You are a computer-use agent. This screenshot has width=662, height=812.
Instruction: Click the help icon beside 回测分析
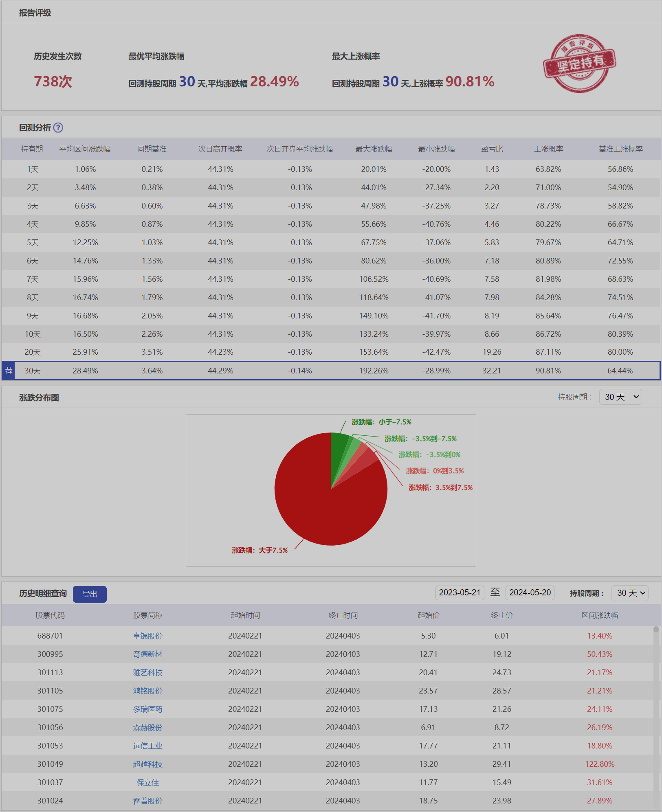tap(58, 128)
